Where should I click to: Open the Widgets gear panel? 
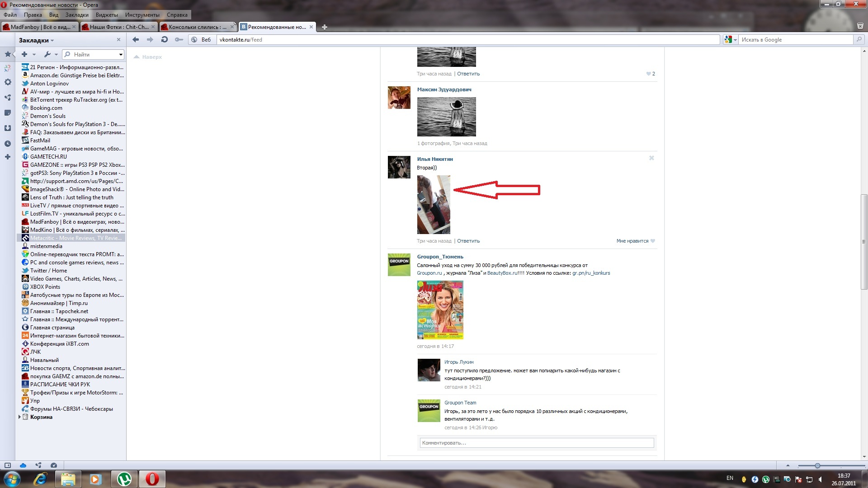(x=8, y=82)
